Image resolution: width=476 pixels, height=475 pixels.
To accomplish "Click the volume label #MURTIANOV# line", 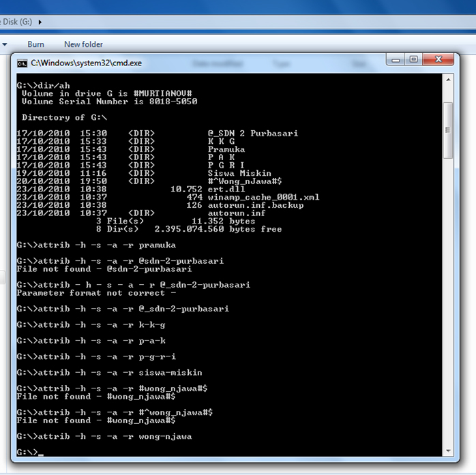I will 106,93.
